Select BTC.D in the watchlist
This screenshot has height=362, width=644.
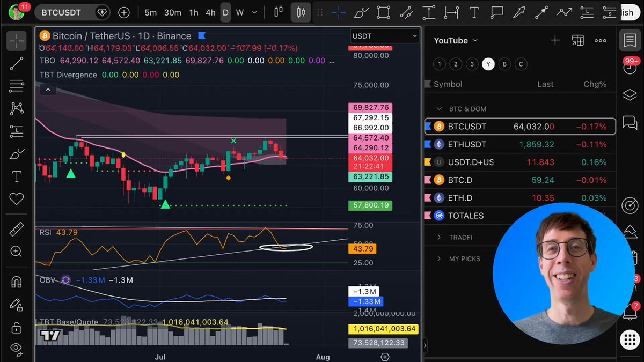tap(520, 180)
